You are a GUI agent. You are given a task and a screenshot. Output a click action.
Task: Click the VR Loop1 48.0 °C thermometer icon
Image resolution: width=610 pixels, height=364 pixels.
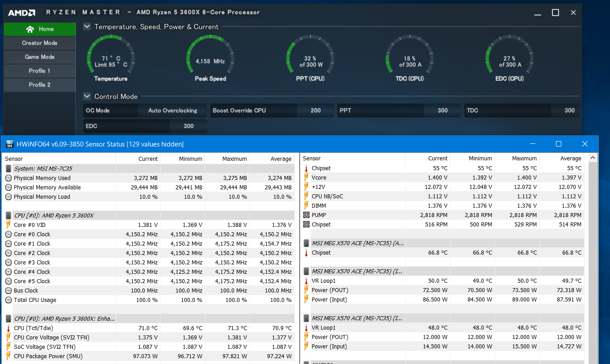click(306, 327)
